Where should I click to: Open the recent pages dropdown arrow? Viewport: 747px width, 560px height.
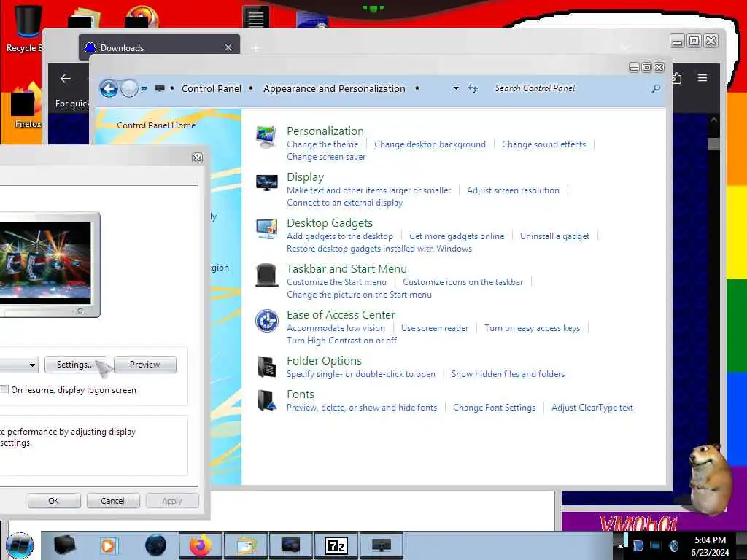coord(144,89)
